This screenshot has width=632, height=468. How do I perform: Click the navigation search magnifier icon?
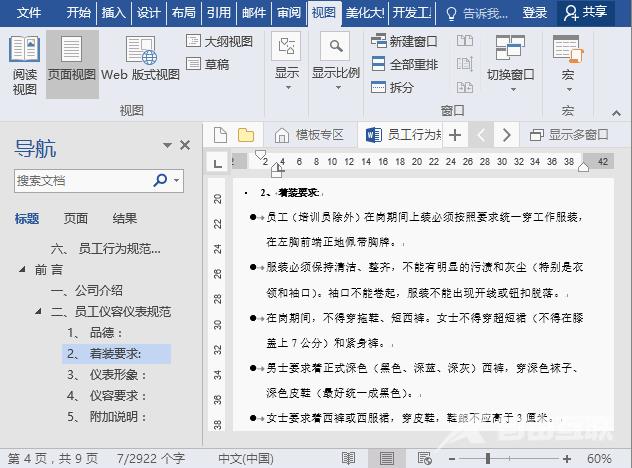[160, 181]
